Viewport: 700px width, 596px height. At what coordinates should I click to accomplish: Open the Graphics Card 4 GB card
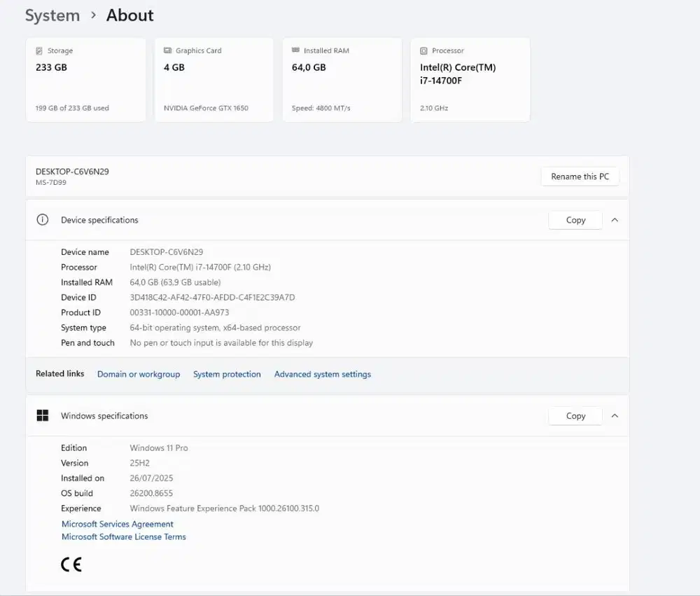click(213, 80)
